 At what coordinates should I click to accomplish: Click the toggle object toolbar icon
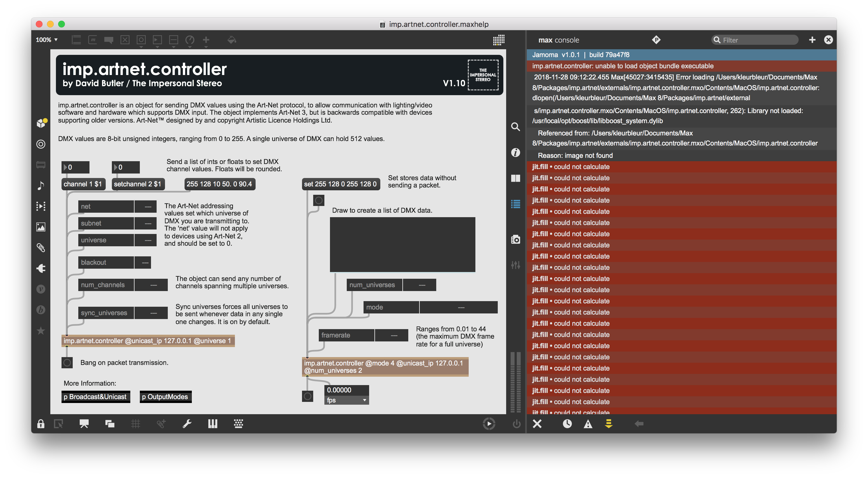(x=125, y=40)
